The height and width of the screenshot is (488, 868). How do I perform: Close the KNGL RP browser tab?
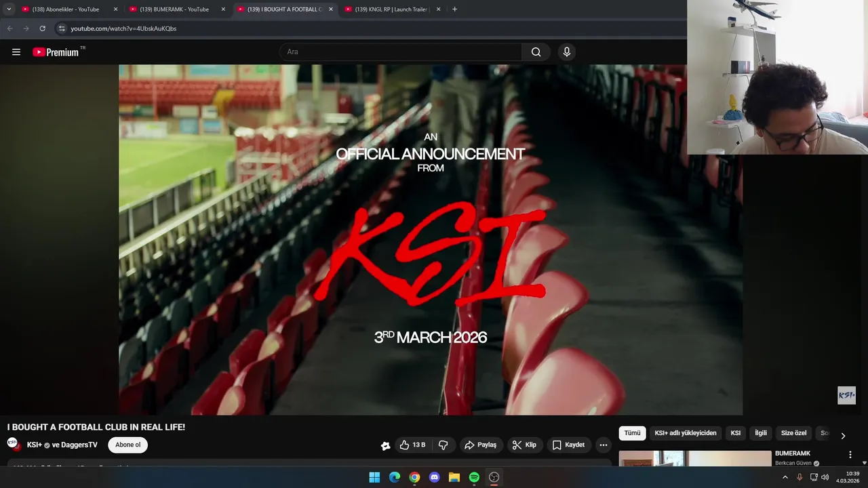click(x=438, y=9)
